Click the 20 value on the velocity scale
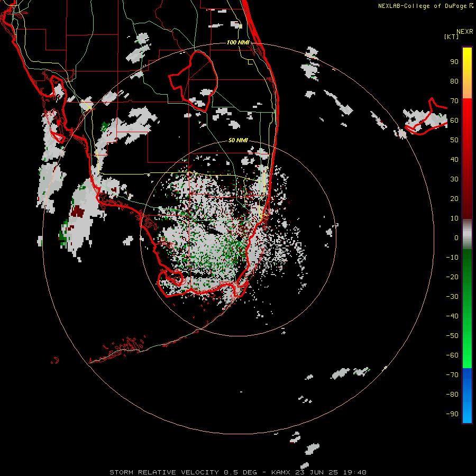Screen dimensions: 476x476 [454, 198]
